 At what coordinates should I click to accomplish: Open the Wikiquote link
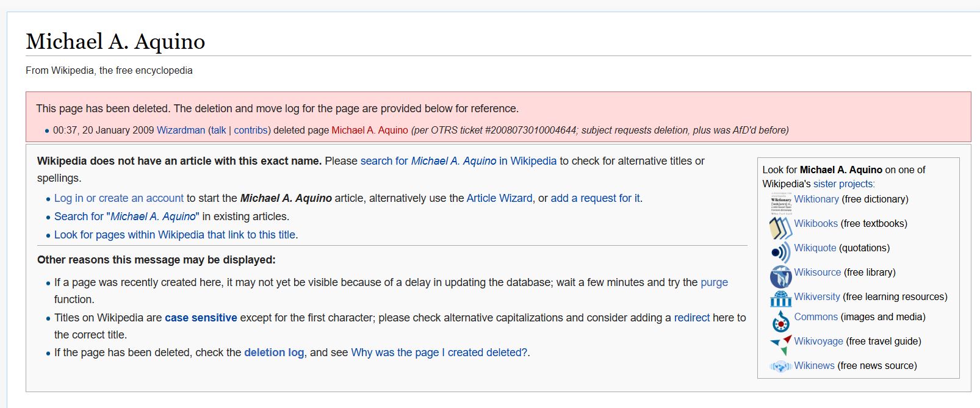(x=815, y=248)
